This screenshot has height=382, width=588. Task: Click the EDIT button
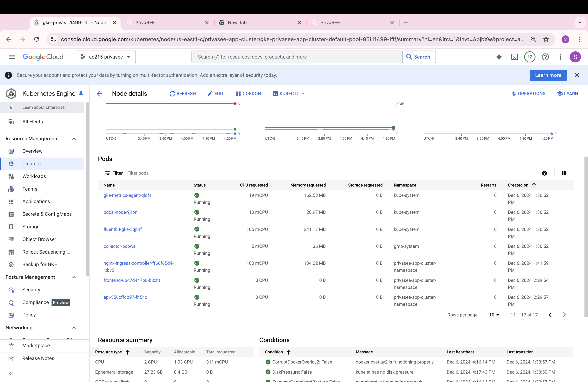216,94
